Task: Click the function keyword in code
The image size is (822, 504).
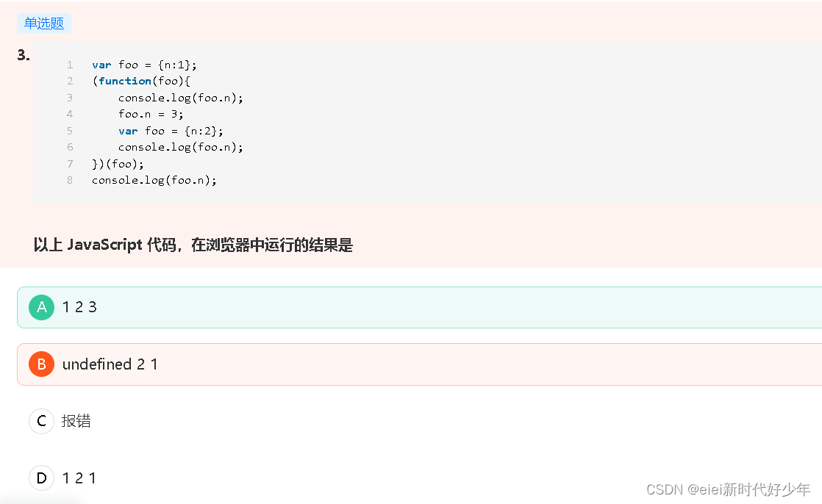Action: pos(125,81)
